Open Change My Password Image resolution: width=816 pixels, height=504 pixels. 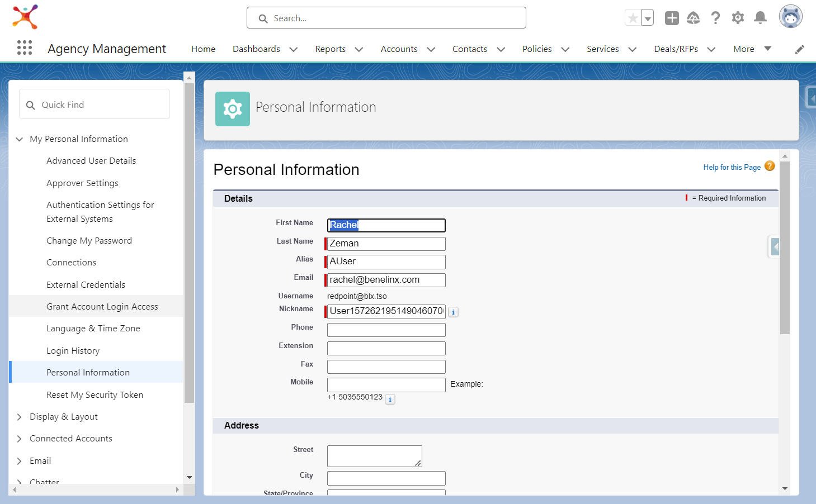coord(89,241)
